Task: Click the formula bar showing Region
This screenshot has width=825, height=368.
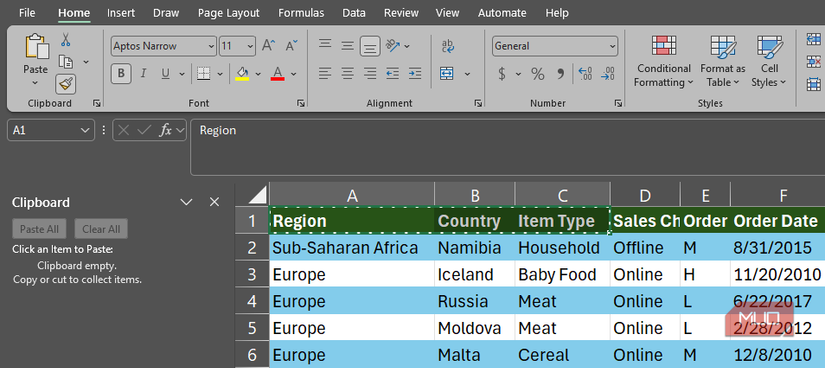Action: [507, 147]
